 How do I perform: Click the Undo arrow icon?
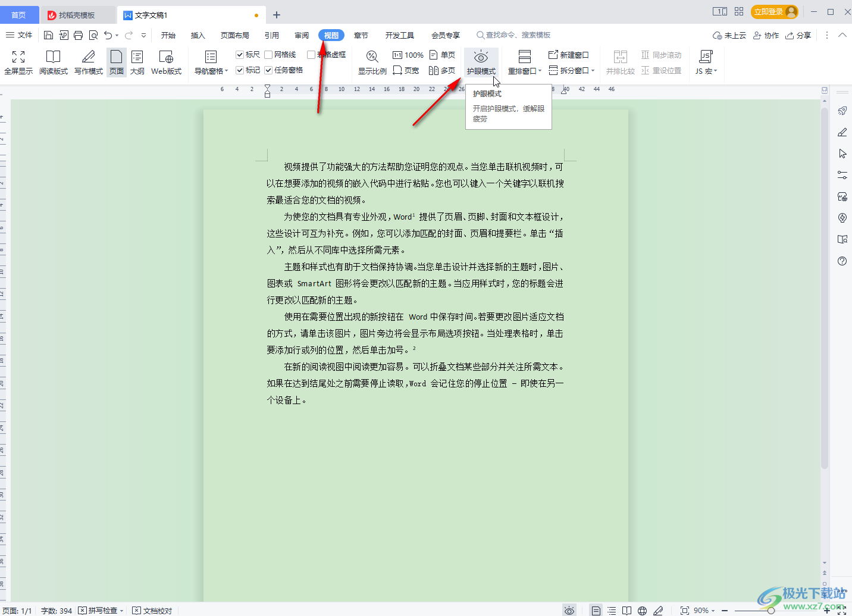coord(108,35)
